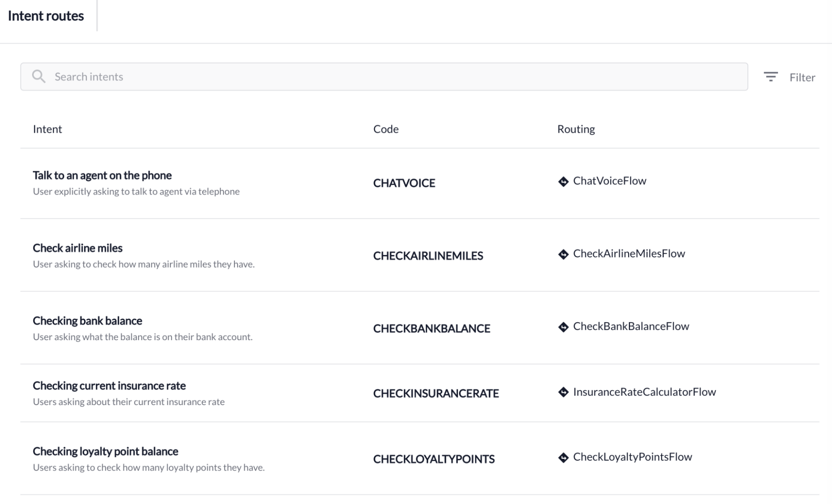
Task: Click the ChatVoiceFlow routing diamond icon
Action: (563, 182)
